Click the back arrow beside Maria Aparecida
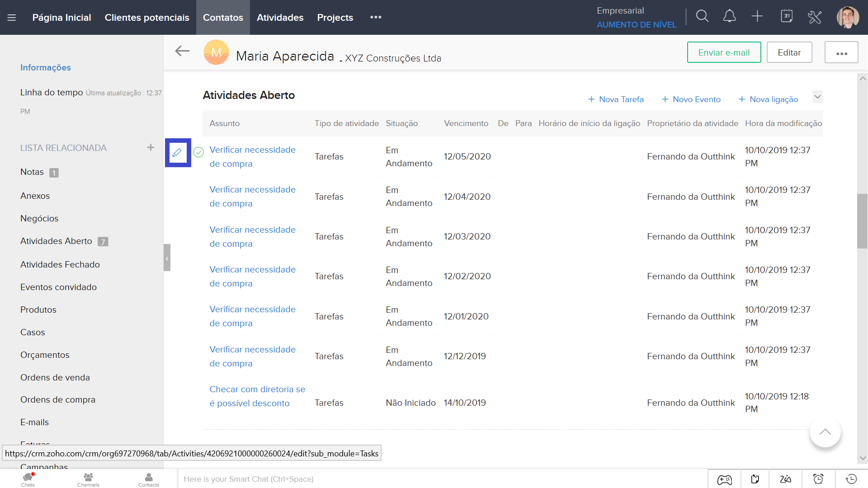 182,51
